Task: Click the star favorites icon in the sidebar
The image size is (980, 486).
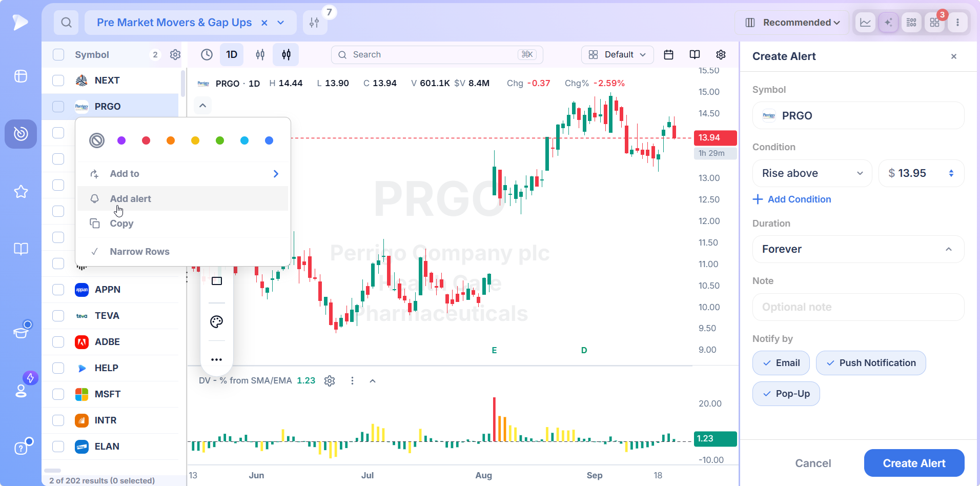Action: (x=21, y=192)
